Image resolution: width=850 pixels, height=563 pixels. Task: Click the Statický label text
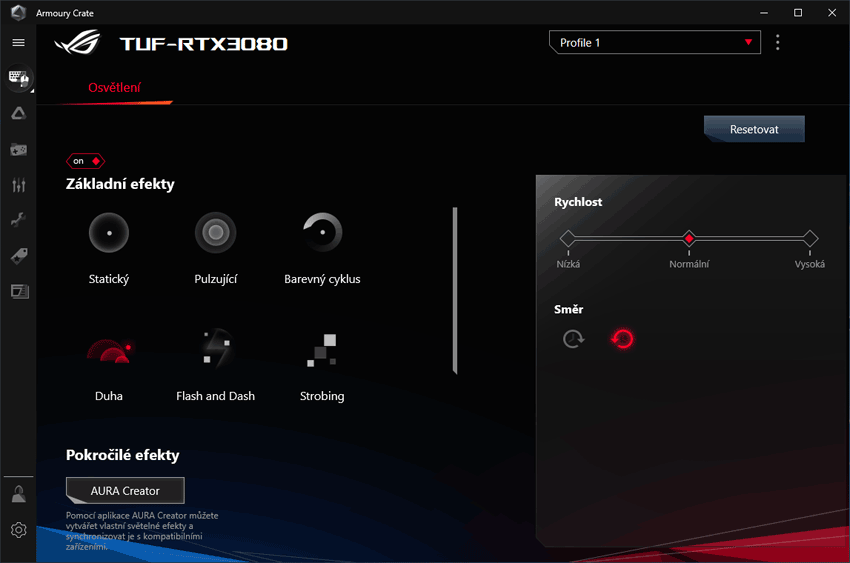coord(109,279)
